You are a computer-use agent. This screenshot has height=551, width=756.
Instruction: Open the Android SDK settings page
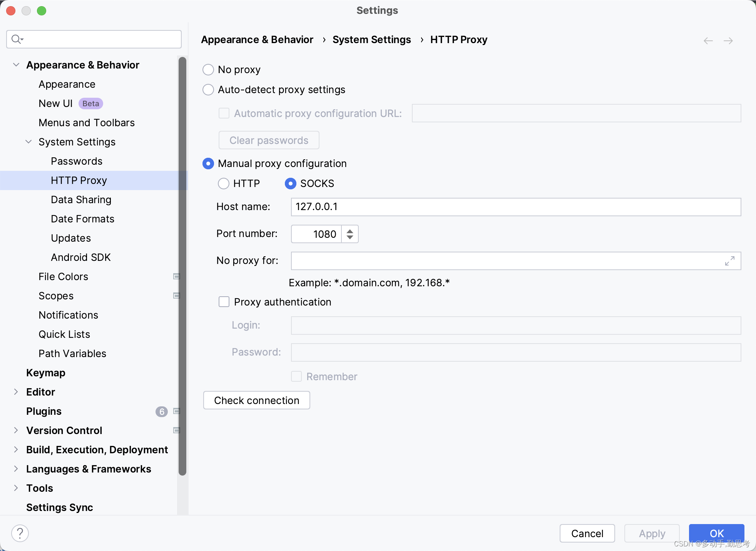coord(81,257)
